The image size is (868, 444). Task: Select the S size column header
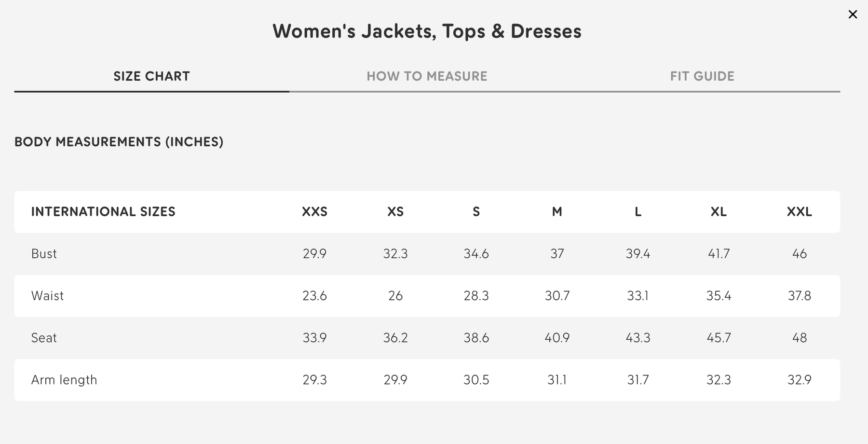pyautogui.click(x=476, y=212)
